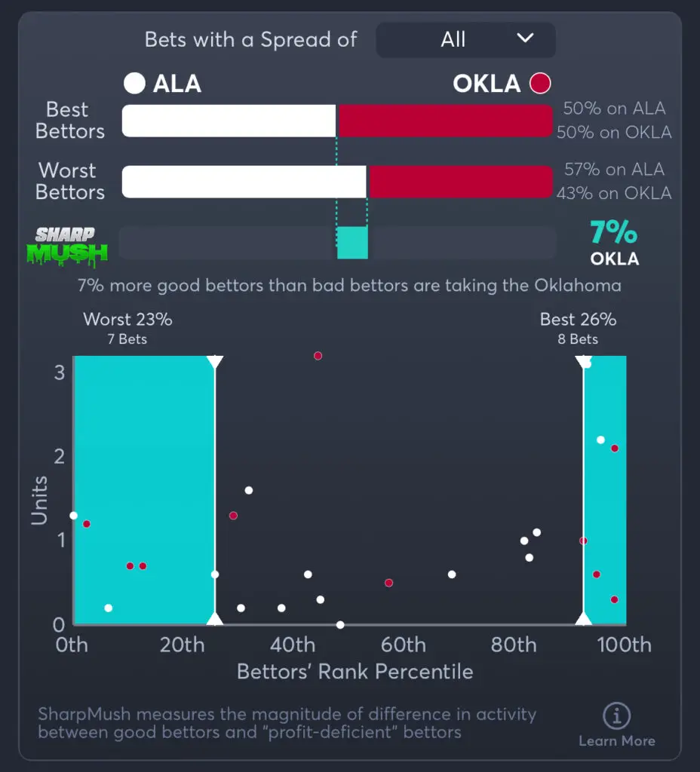700x772 pixels.
Task: Select the white ALA team circle
Action: click(x=134, y=84)
